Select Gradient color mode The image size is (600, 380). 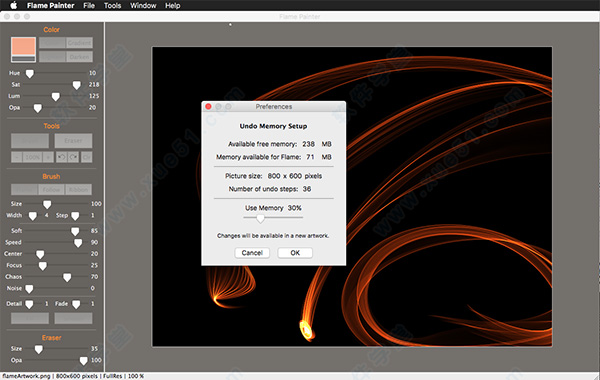tap(79, 43)
